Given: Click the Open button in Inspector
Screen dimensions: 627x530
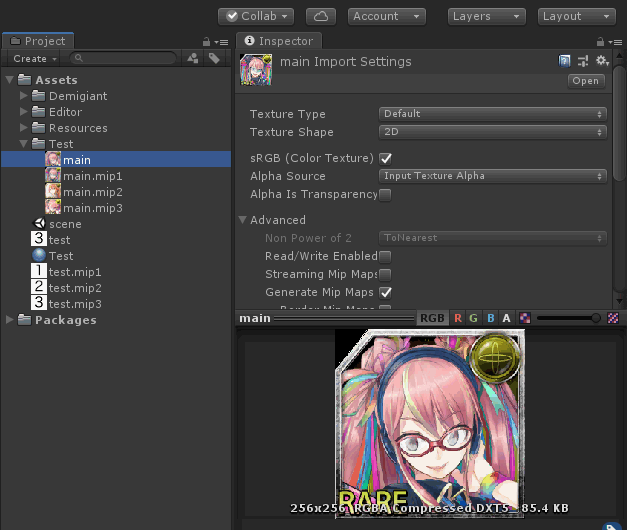Looking at the screenshot, I should tap(586, 81).
